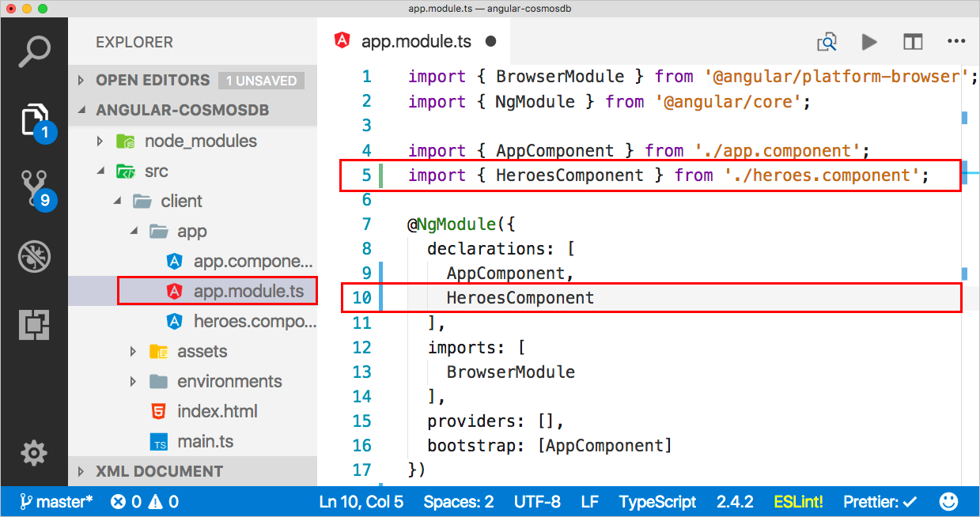This screenshot has height=517, width=980.
Task: Select the TypeScript language mode indicator
Action: 657,500
